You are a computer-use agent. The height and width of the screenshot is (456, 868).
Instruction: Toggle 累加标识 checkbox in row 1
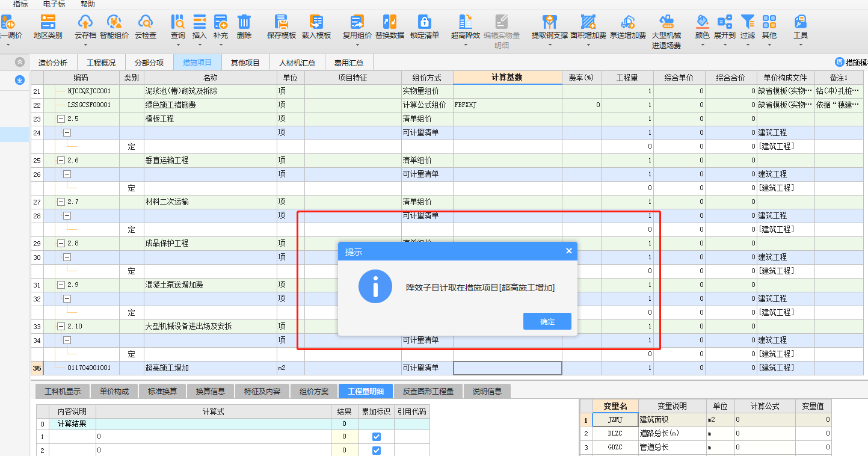[x=377, y=437]
